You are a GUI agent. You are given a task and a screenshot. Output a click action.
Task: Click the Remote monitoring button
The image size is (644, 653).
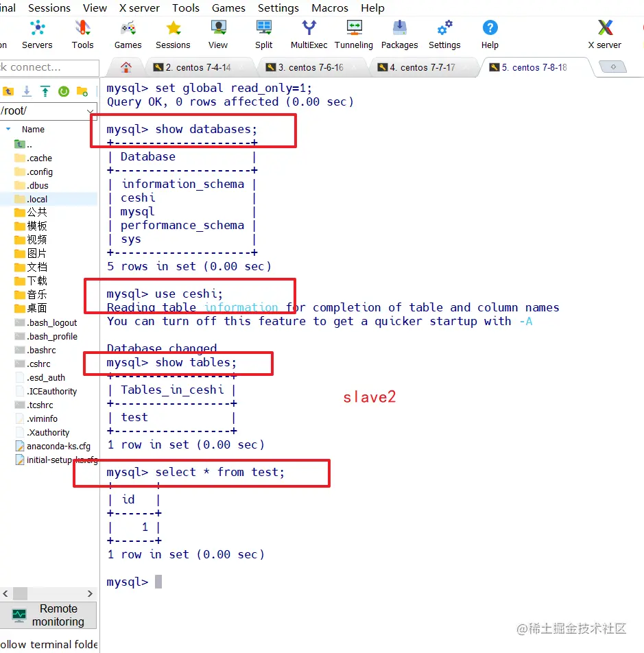pyautogui.click(x=48, y=615)
